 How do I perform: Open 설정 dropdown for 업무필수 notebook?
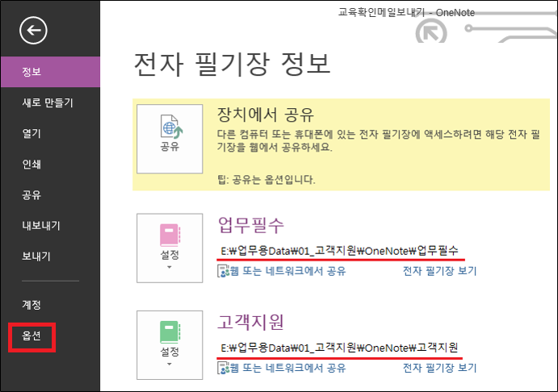pos(170,248)
